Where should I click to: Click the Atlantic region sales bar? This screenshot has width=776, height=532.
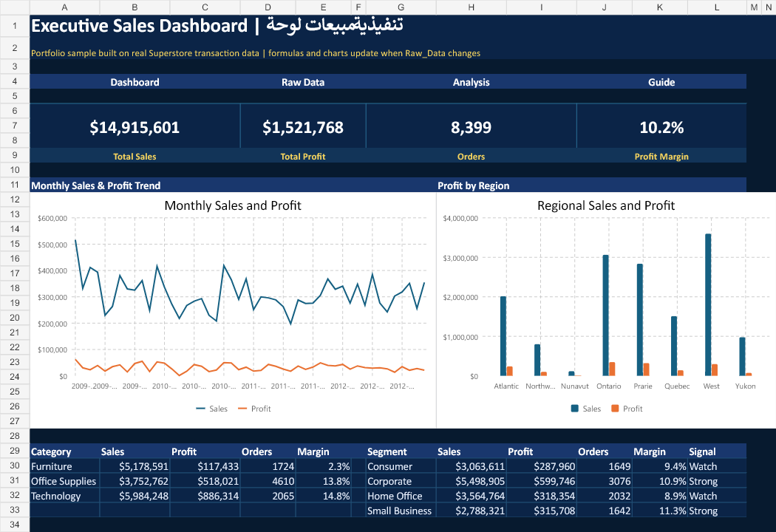(503, 336)
